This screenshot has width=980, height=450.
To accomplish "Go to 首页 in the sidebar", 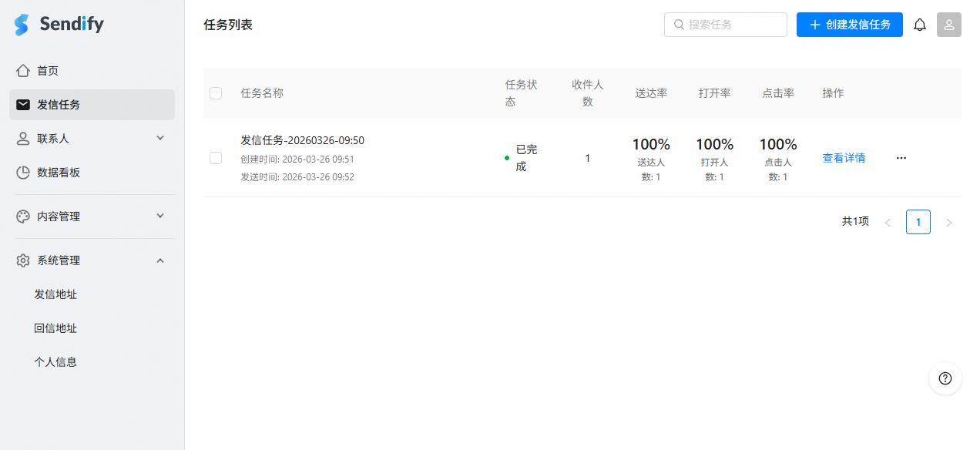I will point(92,71).
